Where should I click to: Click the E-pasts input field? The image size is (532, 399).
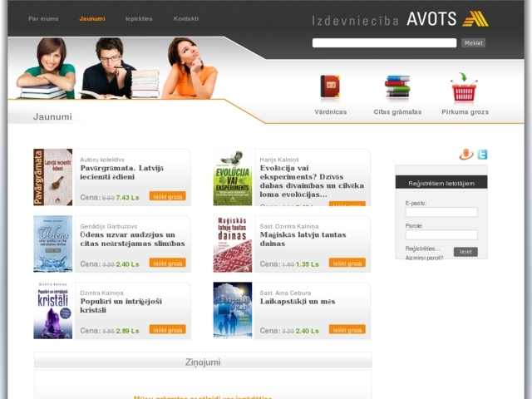click(441, 212)
